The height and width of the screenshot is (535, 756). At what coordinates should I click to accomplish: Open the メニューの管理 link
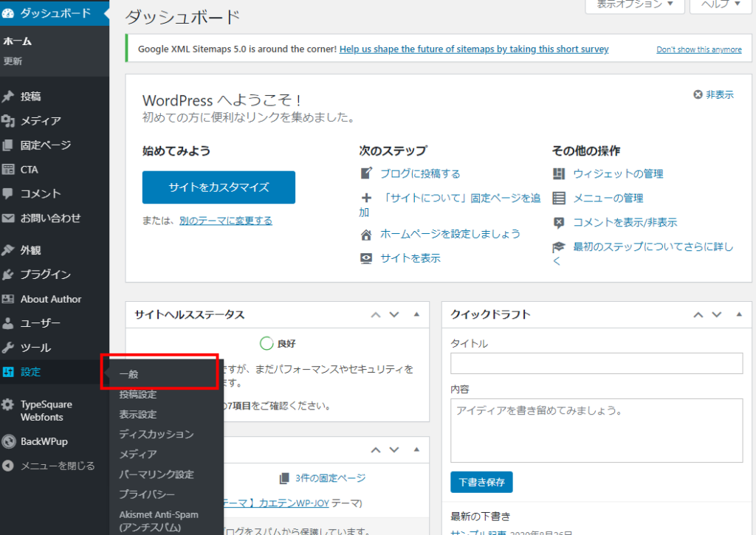(608, 198)
